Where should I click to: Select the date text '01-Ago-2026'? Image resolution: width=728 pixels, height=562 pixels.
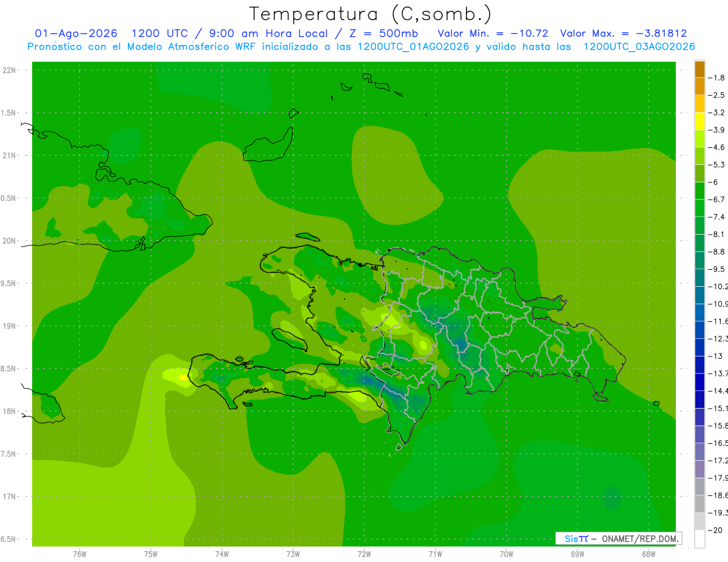(x=76, y=33)
